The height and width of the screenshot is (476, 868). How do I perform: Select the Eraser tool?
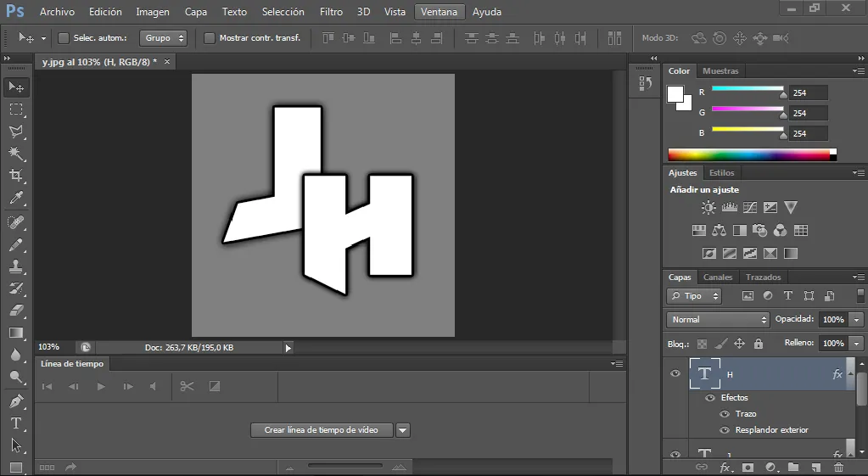click(x=16, y=310)
